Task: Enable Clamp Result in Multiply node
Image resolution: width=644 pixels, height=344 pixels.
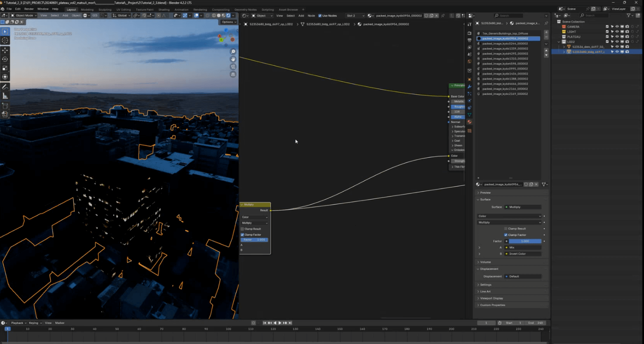Action: coord(242,229)
